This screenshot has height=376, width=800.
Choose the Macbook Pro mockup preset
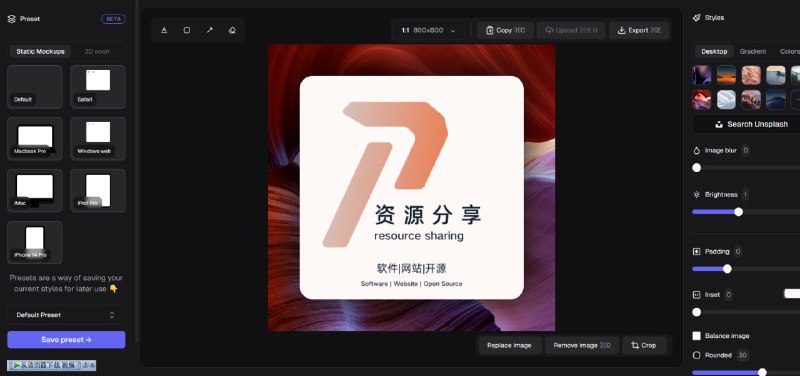35,138
